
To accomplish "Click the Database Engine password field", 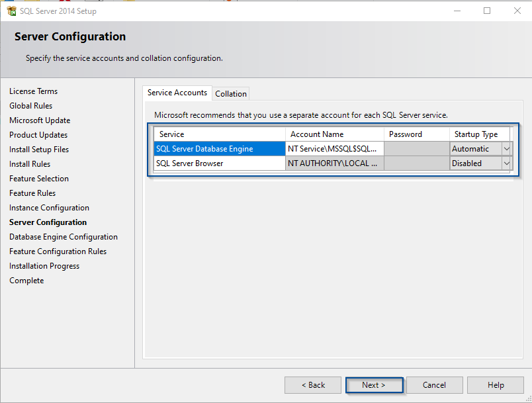I will point(417,149).
